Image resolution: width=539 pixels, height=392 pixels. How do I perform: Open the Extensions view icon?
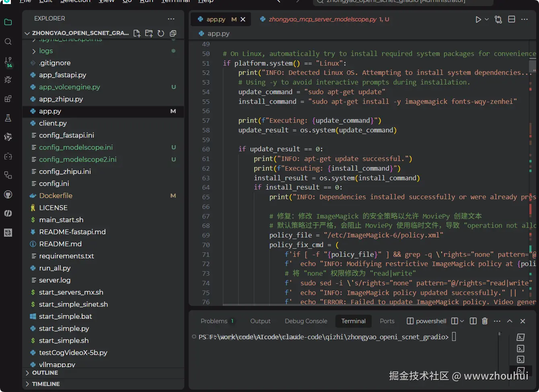pyautogui.click(x=8, y=99)
